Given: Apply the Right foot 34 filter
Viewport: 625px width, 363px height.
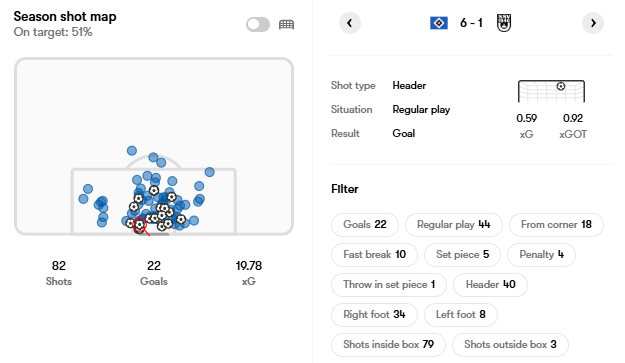Looking at the screenshot, I should tap(374, 315).
